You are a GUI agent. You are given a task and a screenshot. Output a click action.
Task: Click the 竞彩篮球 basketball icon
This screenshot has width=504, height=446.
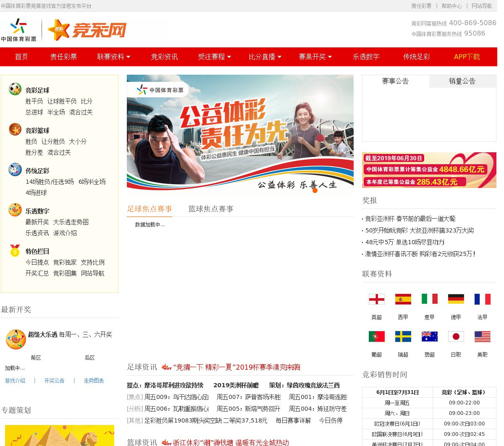pyautogui.click(x=15, y=129)
